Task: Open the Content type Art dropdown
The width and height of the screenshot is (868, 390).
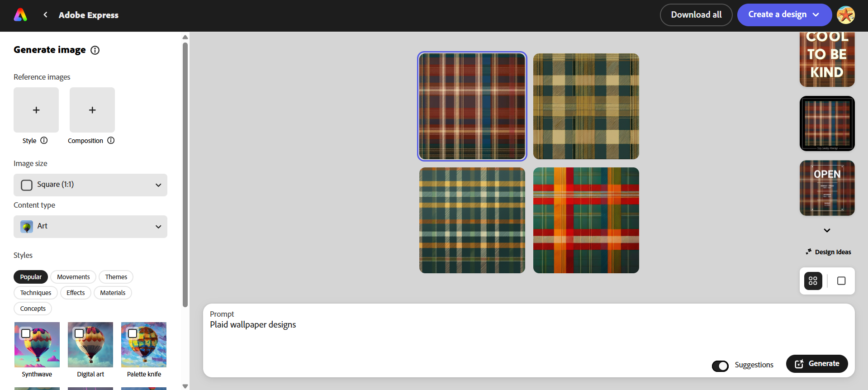Action: (90, 227)
